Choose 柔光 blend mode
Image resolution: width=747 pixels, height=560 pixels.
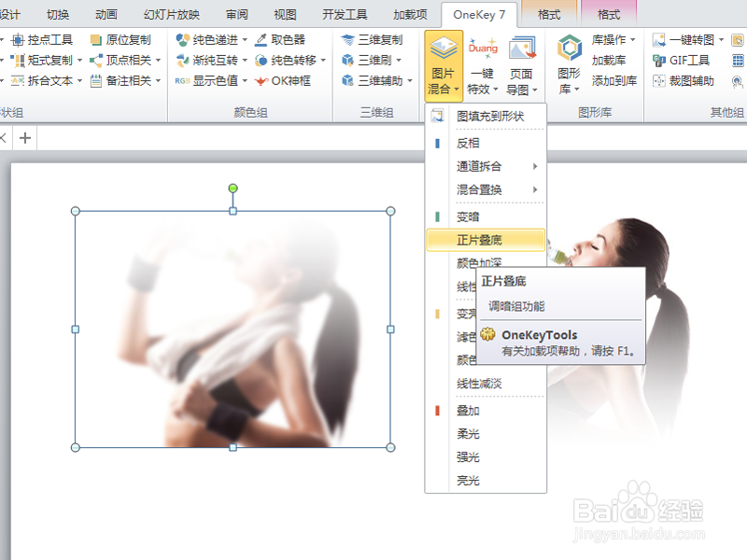pos(486,434)
